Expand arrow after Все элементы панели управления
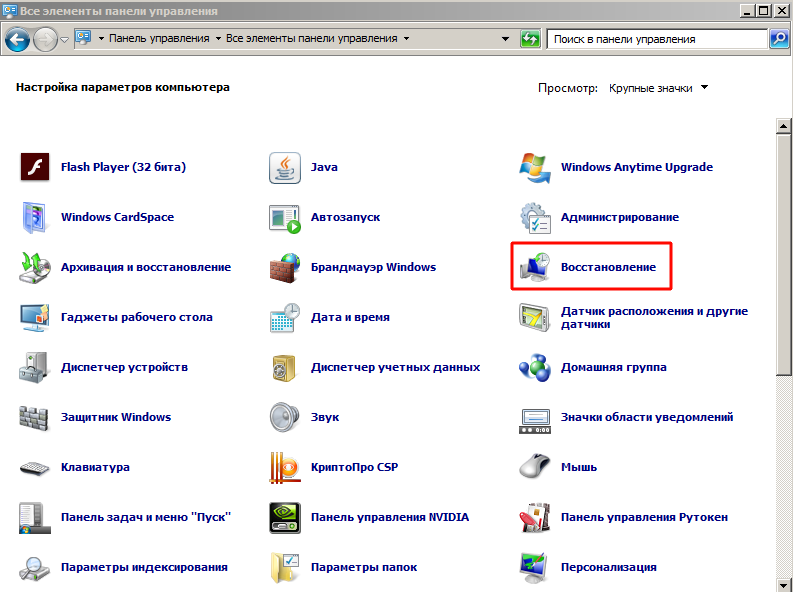Viewport: 793px width, 592px height. coord(406,38)
